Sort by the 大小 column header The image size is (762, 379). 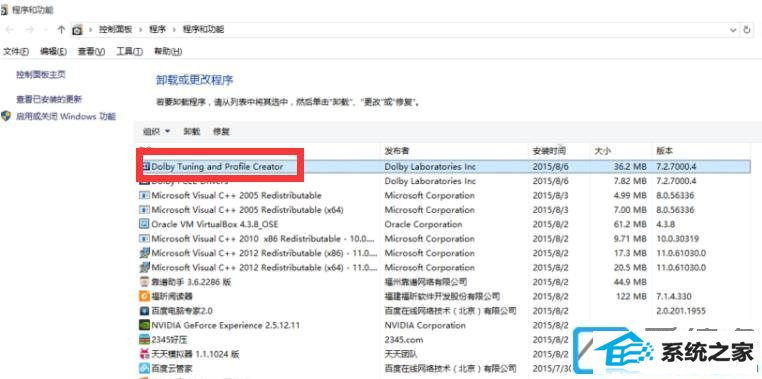tap(602, 151)
